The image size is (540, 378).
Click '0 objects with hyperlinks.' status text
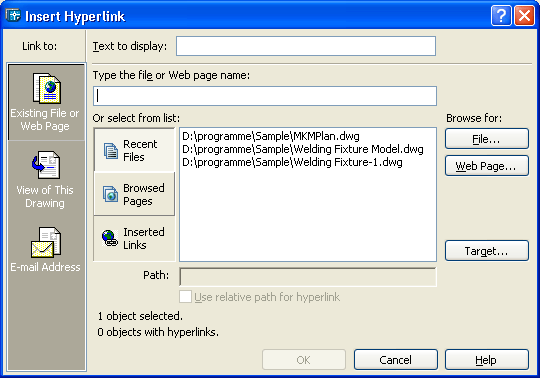click(x=158, y=332)
